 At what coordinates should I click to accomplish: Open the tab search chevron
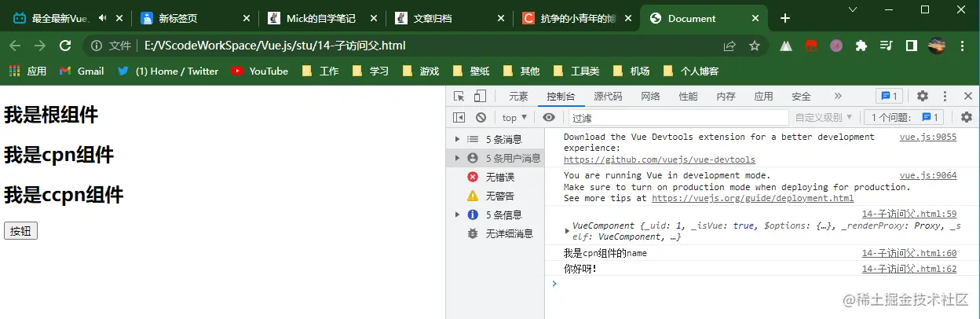pyautogui.click(x=853, y=9)
